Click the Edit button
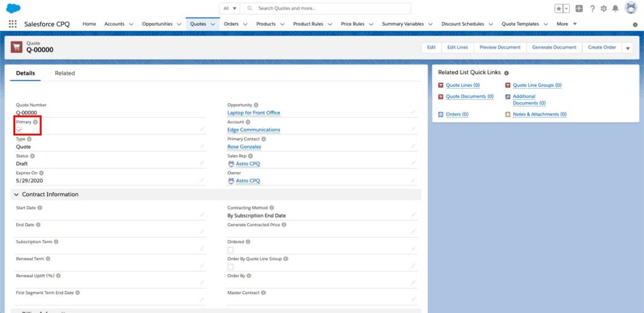 431,47
